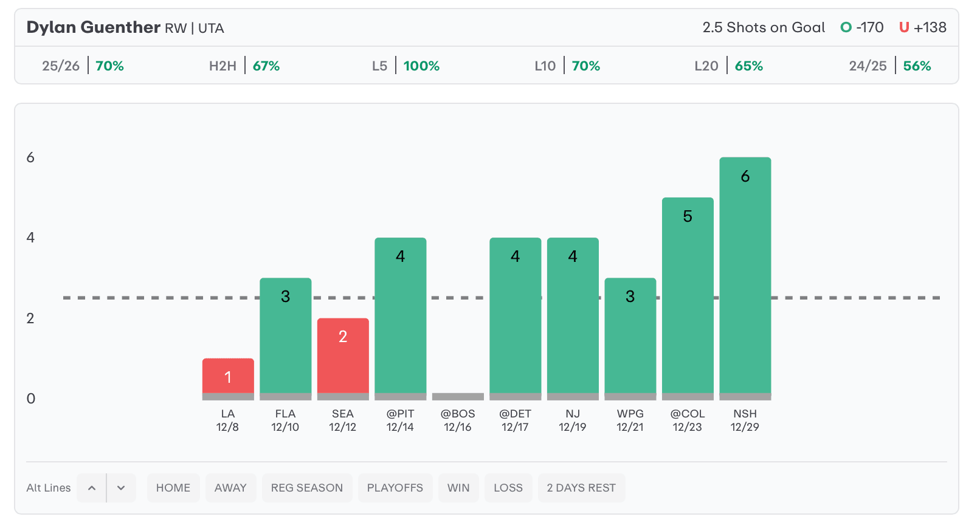Click the Alt Lines up chevron
The width and height of the screenshot is (980, 525).
(x=92, y=488)
